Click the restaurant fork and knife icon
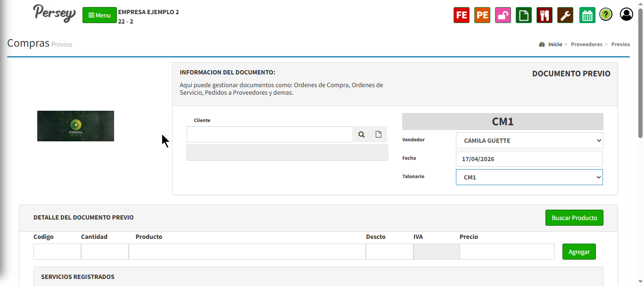This screenshot has width=644, height=286. click(x=545, y=15)
